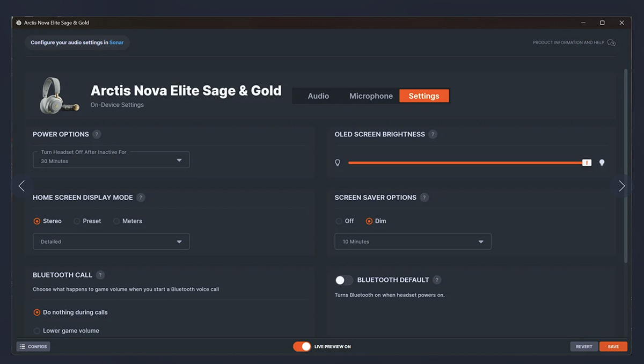The image size is (644, 364).
Task: Select Stereo home screen display mode
Action: tap(47, 221)
